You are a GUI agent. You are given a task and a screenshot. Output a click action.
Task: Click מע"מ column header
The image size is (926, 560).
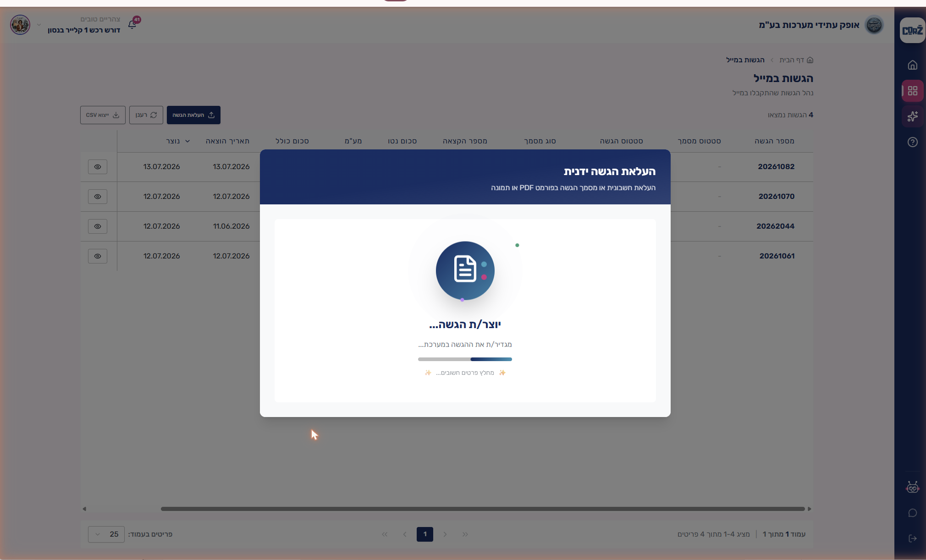(x=353, y=141)
